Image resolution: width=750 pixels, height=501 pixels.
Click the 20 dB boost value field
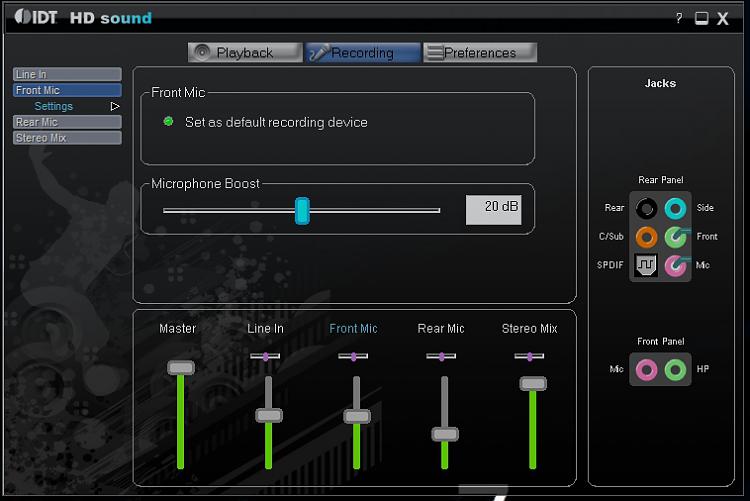pos(494,210)
